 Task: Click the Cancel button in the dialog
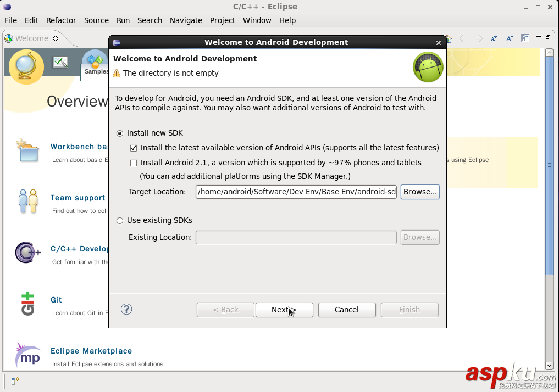[x=346, y=310]
